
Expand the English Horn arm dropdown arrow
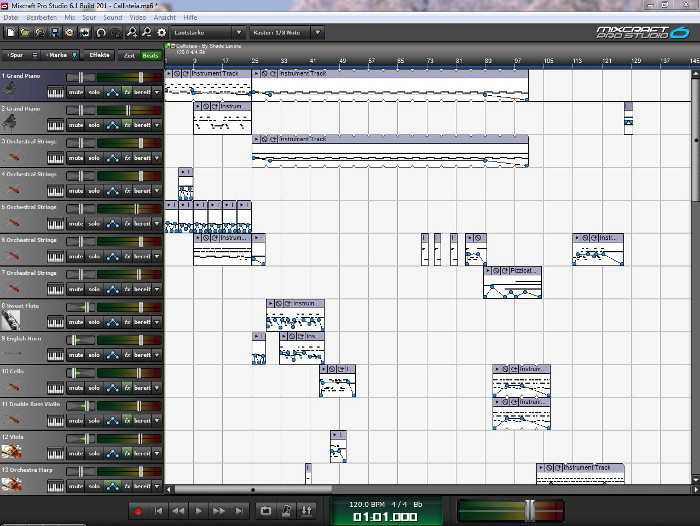157,355
